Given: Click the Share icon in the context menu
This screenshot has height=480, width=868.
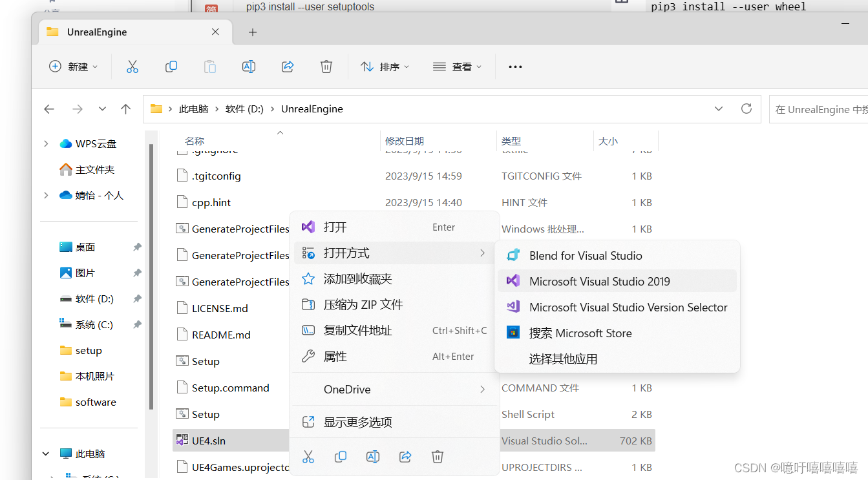Looking at the screenshot, I should tap(405, 457).
